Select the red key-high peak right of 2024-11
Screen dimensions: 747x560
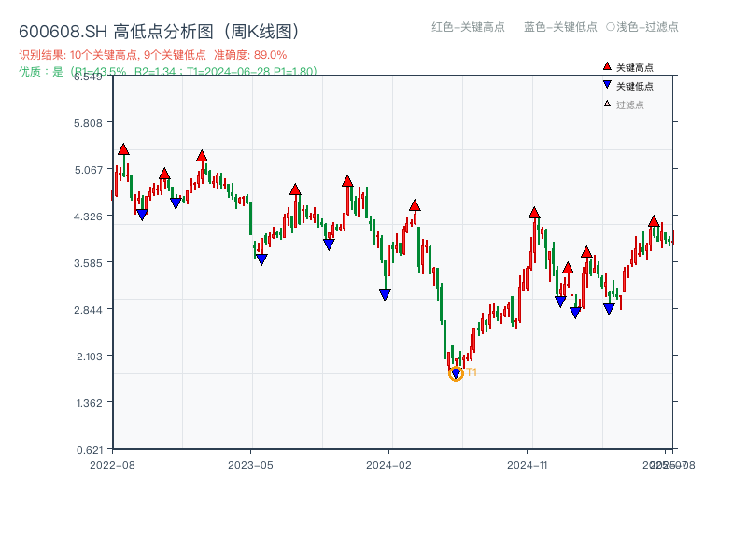534,213
